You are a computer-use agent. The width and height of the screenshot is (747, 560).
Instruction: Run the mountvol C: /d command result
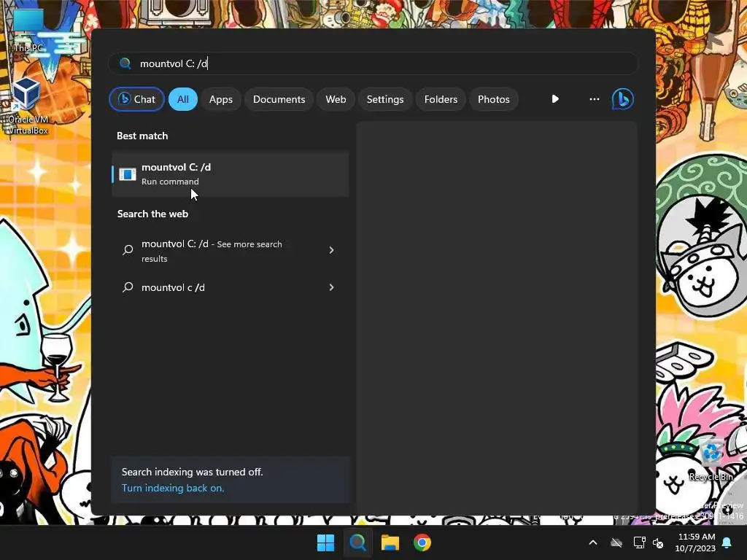[x=230, y=174]
